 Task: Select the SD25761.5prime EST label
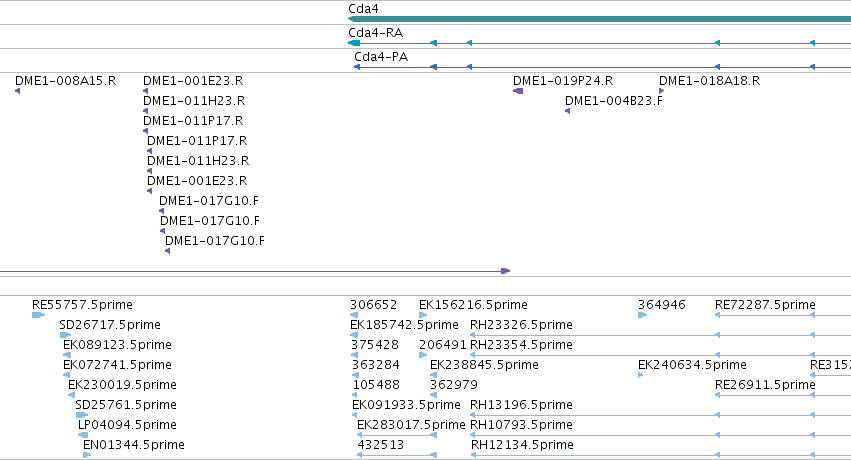126,405
